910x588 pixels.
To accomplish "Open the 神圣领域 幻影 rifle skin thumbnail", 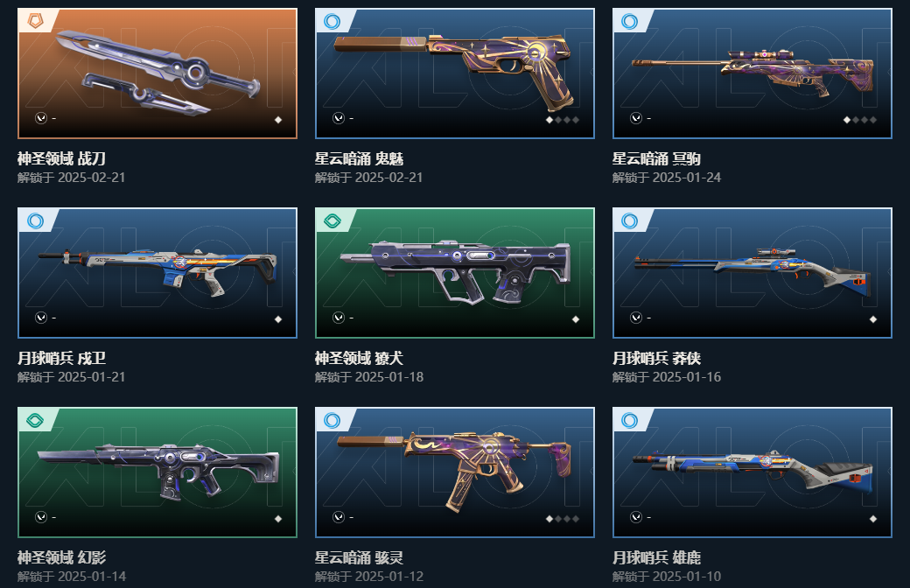I will click(x=157, y=472).
